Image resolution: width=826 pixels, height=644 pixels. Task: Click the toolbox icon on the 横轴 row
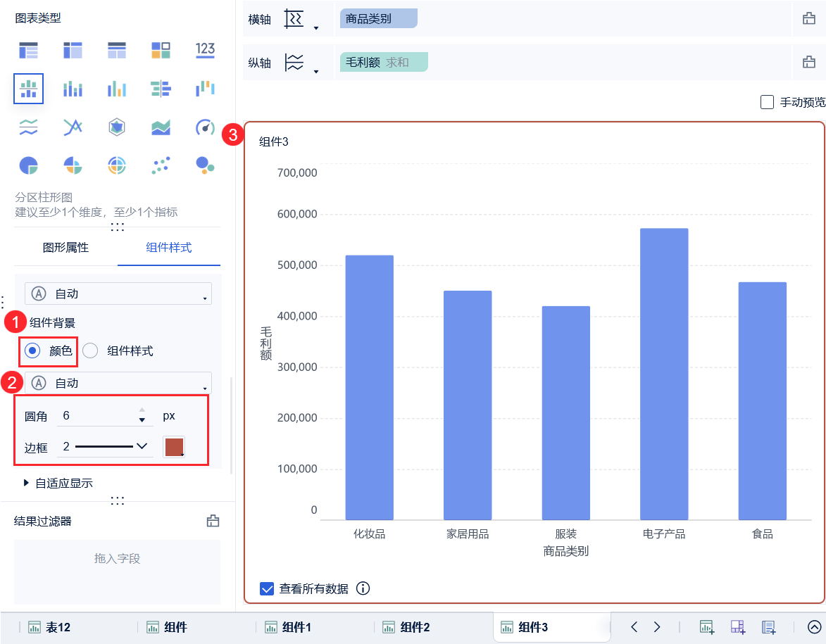[x=808, y=19]
